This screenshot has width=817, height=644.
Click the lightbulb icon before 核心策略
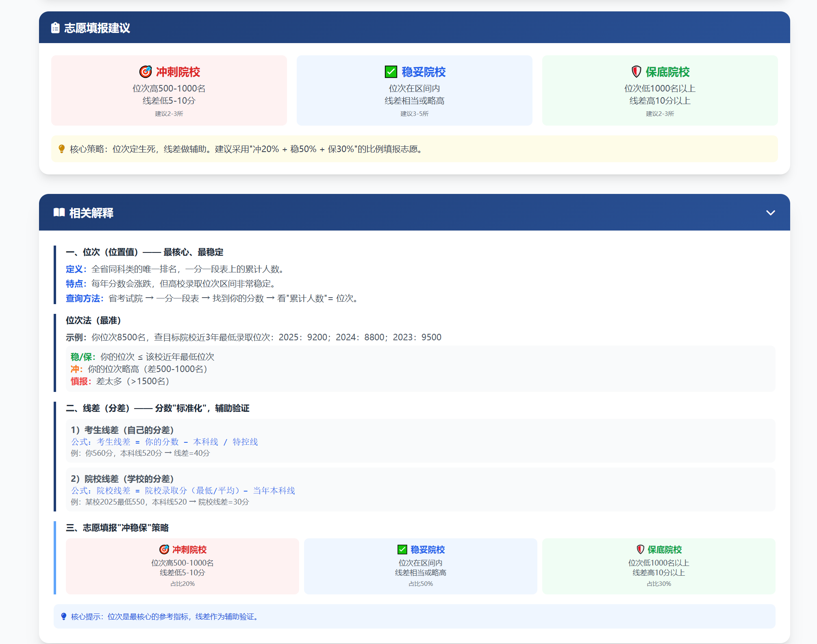pos(61,149)
